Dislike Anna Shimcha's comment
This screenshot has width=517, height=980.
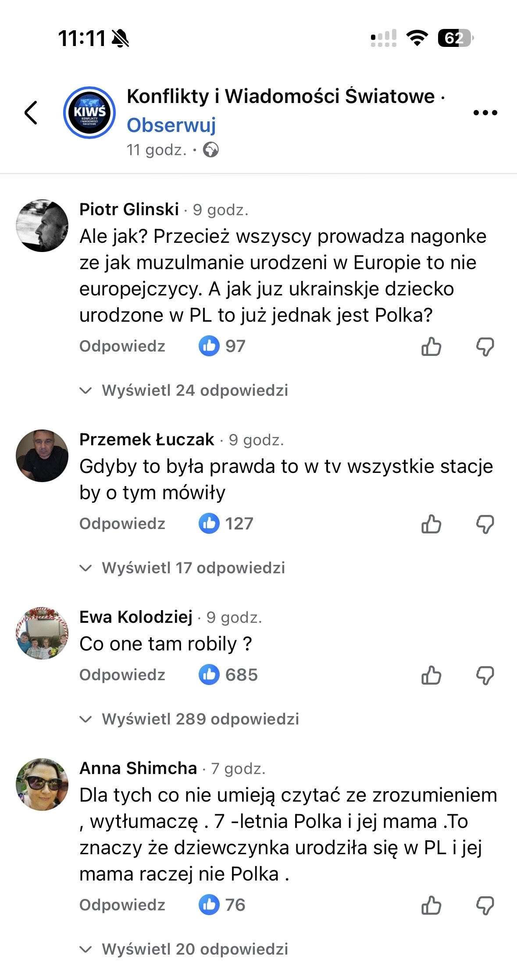(x=485, y=905)
